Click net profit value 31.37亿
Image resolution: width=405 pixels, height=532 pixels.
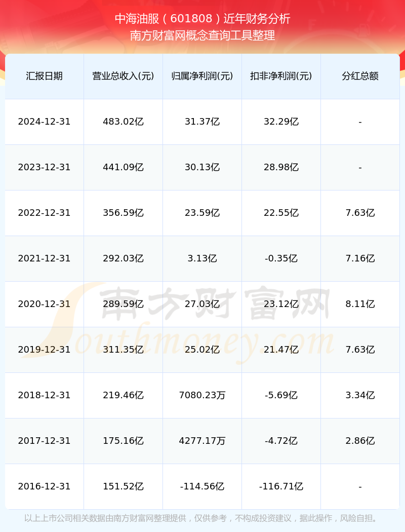click(x=202, y=122)
